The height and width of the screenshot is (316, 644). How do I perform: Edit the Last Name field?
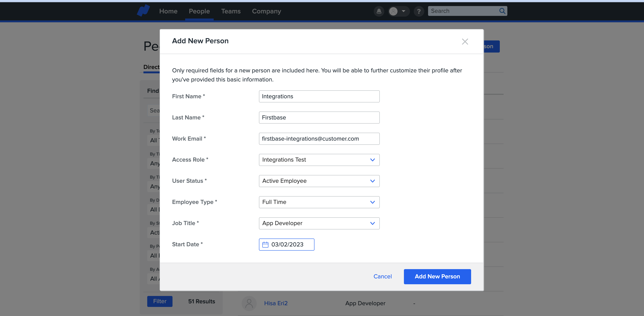point(319,118)
